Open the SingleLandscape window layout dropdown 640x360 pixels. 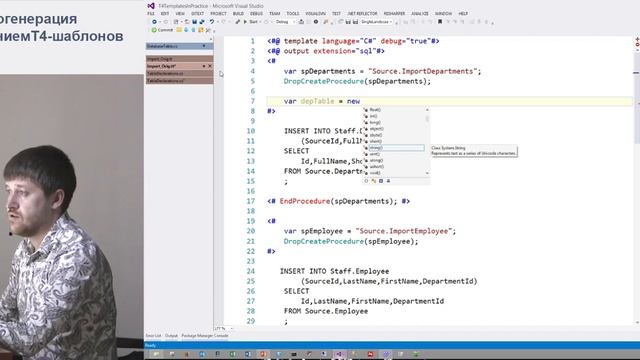tap(376, 22)
